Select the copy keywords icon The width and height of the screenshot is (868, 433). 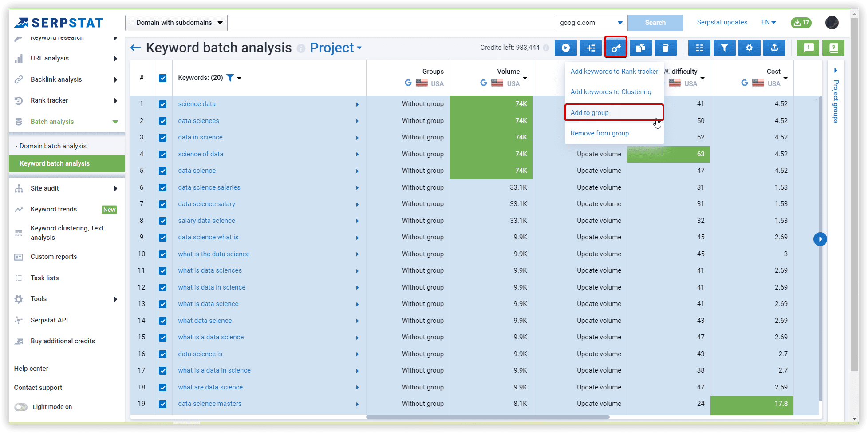pos(640,48)
